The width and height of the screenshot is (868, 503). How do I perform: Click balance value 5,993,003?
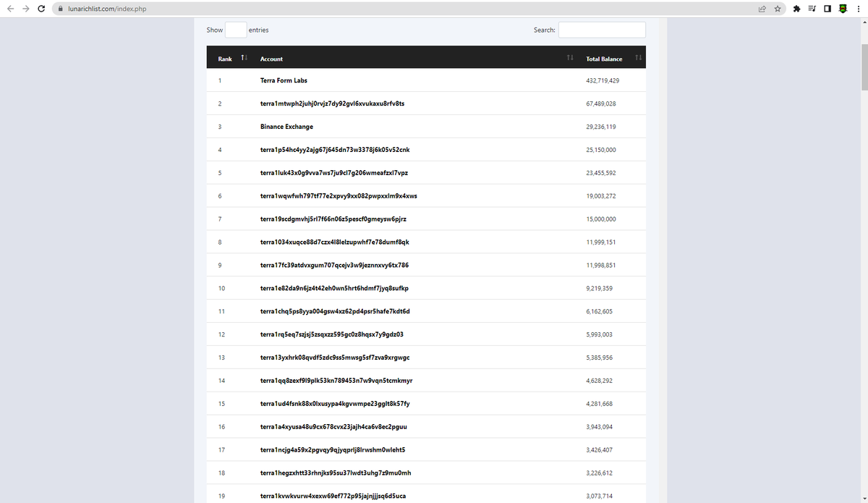coord(600,334)
